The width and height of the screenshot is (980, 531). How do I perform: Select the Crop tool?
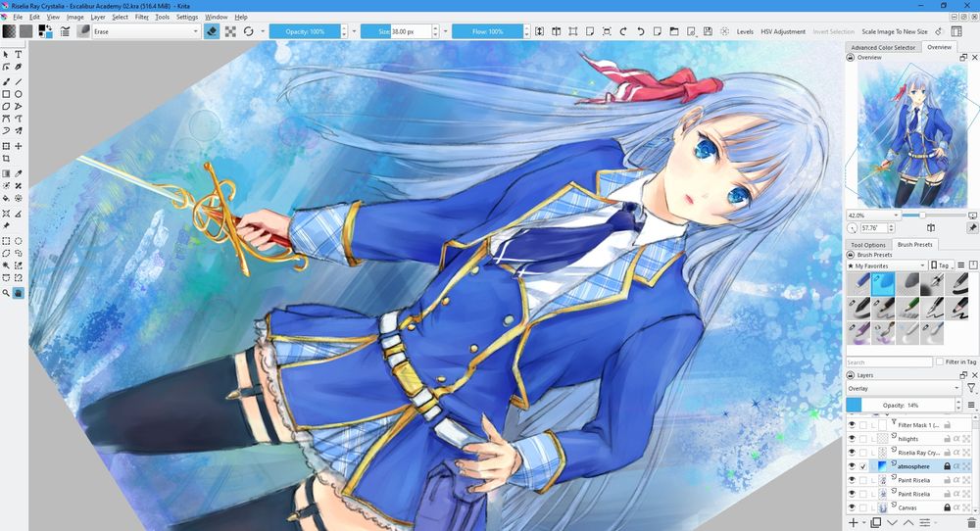pos(6,159)
